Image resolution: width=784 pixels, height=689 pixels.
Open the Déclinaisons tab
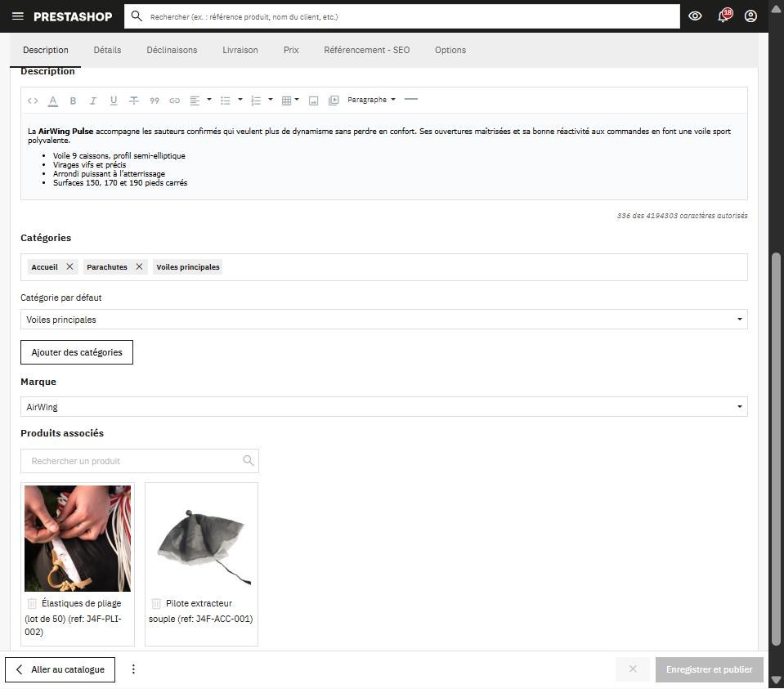(x=172, y=50)
